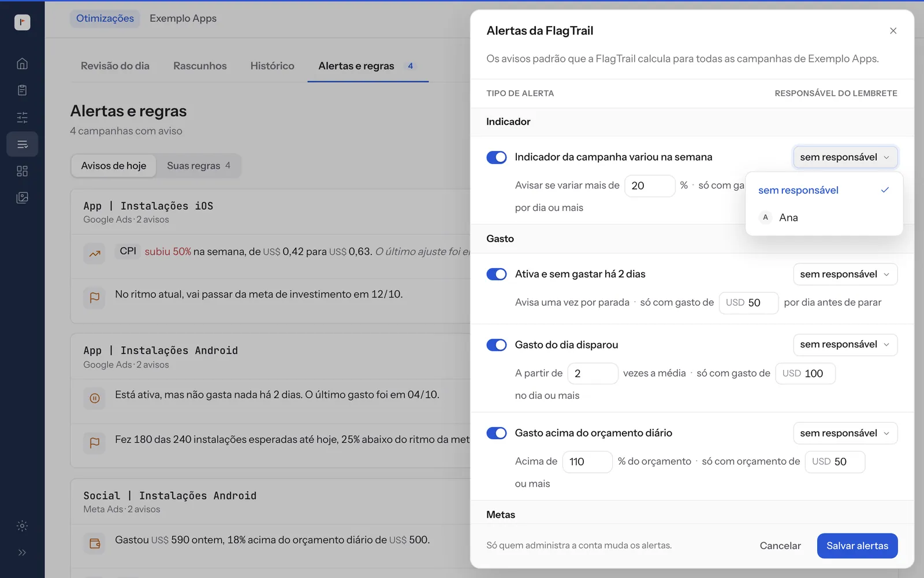Image resolution: width=924 pixels, height=578 pixels.
Task: Click the variation percent field showing 20
Action: (x=650, y=186)
